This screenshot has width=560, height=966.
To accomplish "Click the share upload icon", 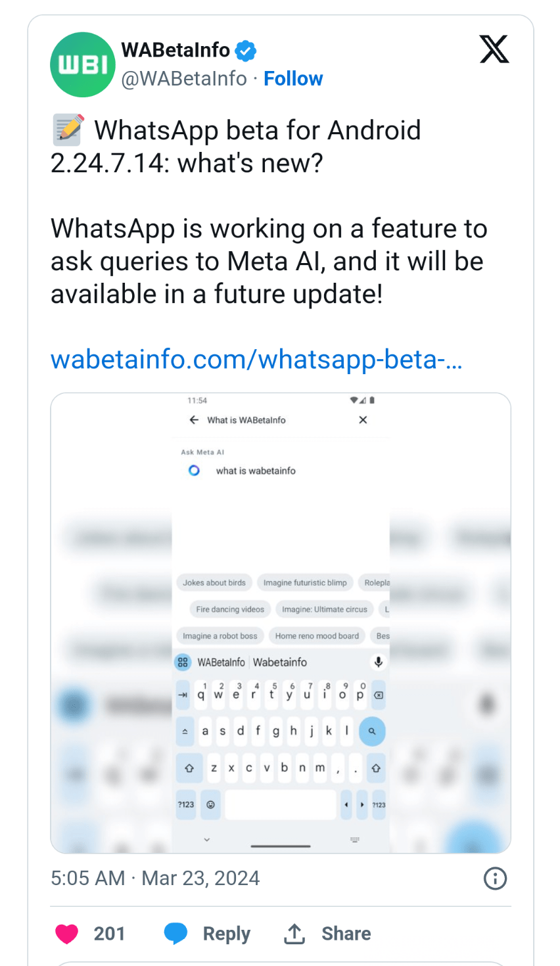I will pos(294,933).
